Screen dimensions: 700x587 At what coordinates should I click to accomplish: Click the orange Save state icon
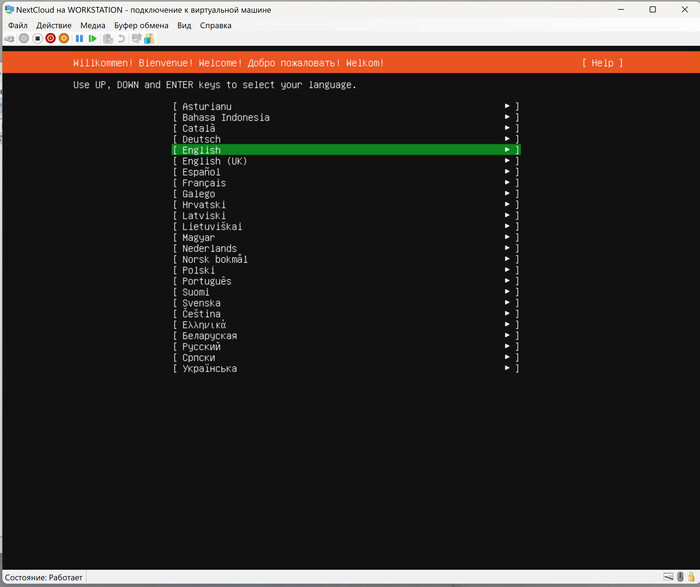[64, 38]
